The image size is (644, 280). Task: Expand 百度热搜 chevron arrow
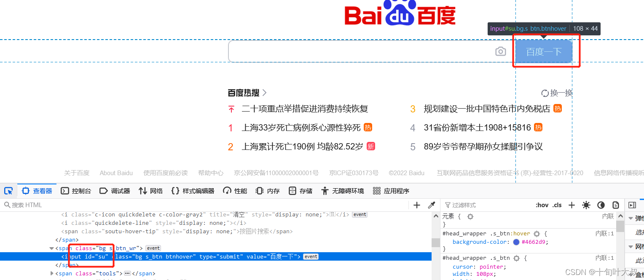tap(265, 93)
